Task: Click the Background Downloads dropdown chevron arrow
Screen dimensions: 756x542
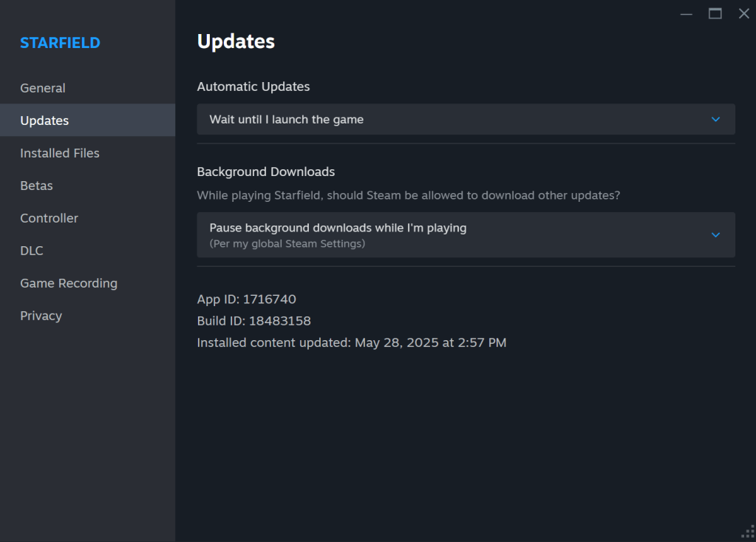Action: 715,234
